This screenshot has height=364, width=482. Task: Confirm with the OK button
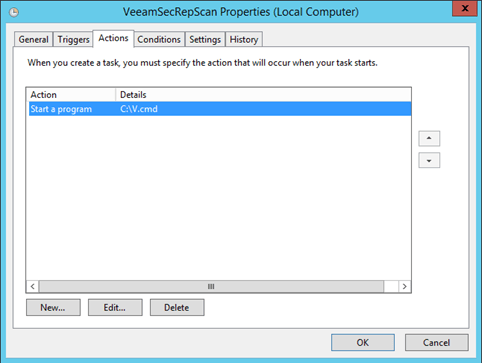coord(363,343)
